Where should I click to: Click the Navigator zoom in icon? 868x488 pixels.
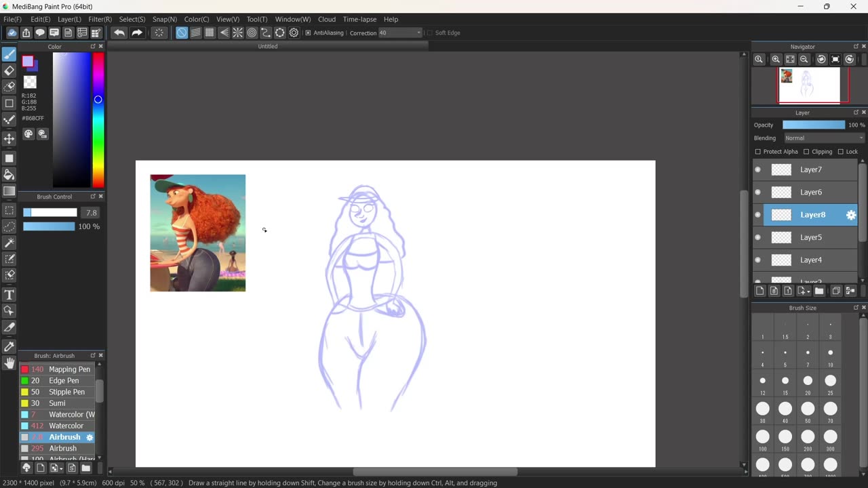776,60
